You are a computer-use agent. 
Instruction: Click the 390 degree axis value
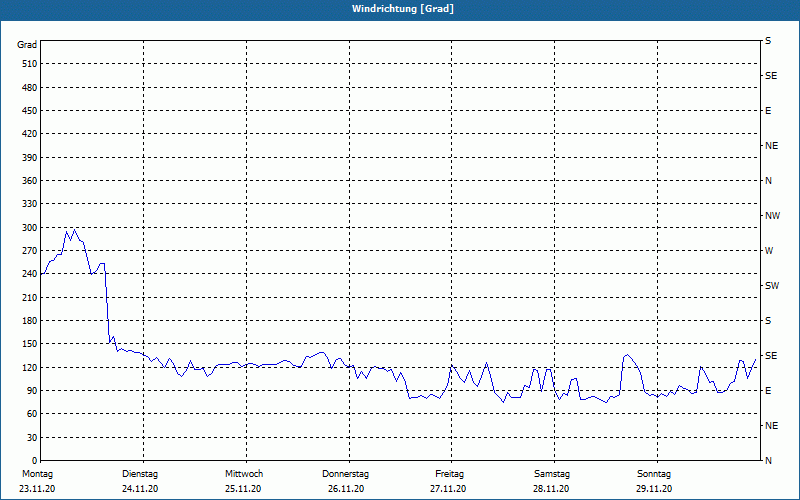[x=30, y=157]
